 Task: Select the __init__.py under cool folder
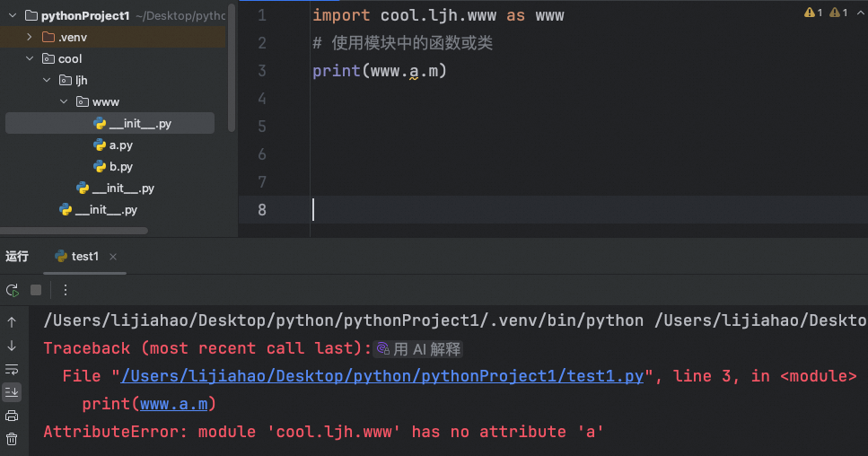106,210
